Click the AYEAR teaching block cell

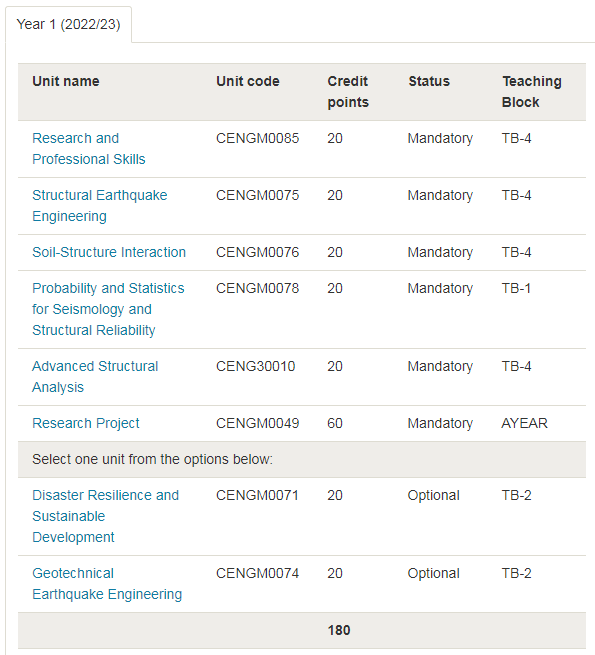(x=524, y=423)
